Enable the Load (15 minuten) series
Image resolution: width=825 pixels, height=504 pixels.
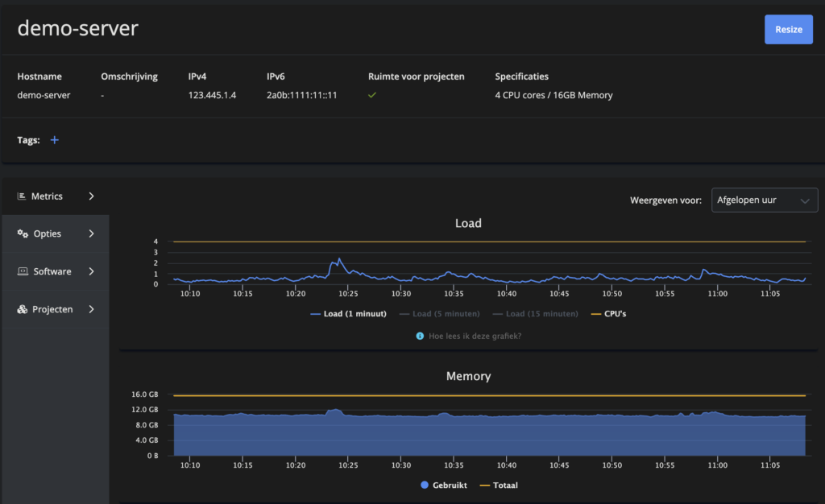pos(536,314)
